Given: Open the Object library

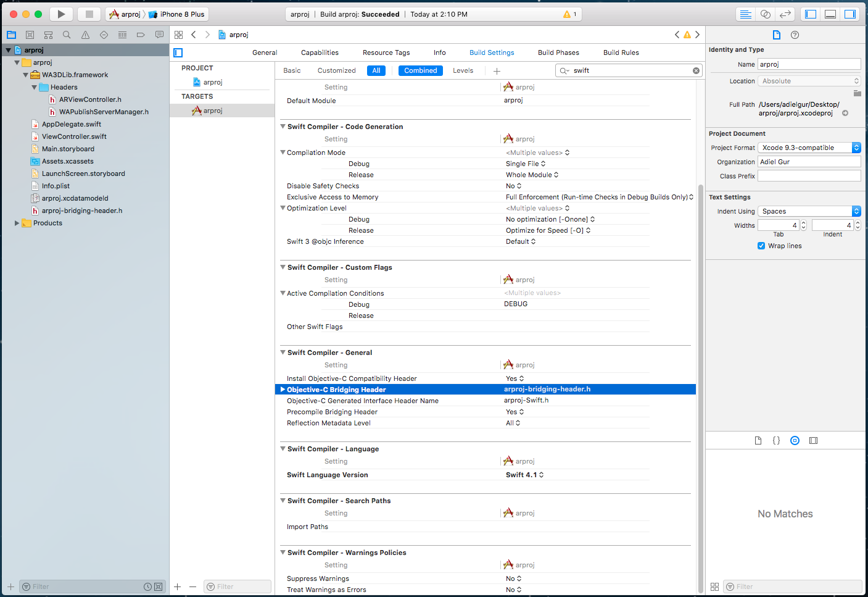Looking at the screenshot, I should 795,441.
